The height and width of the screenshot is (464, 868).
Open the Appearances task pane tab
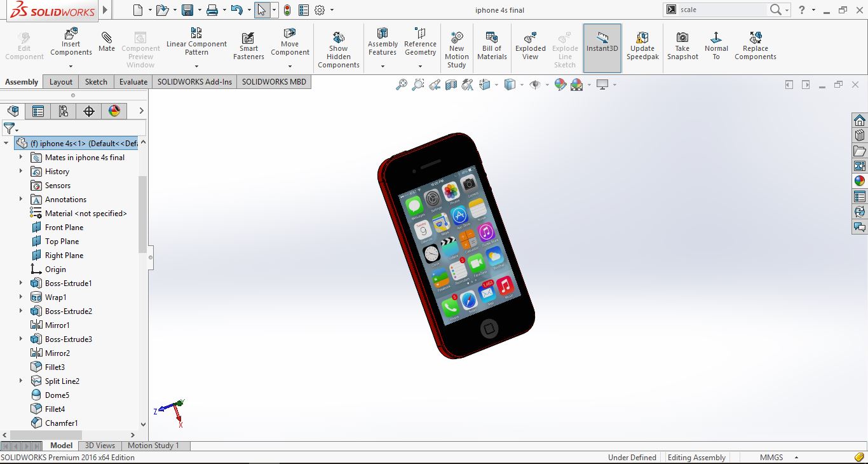pos(860,181)
